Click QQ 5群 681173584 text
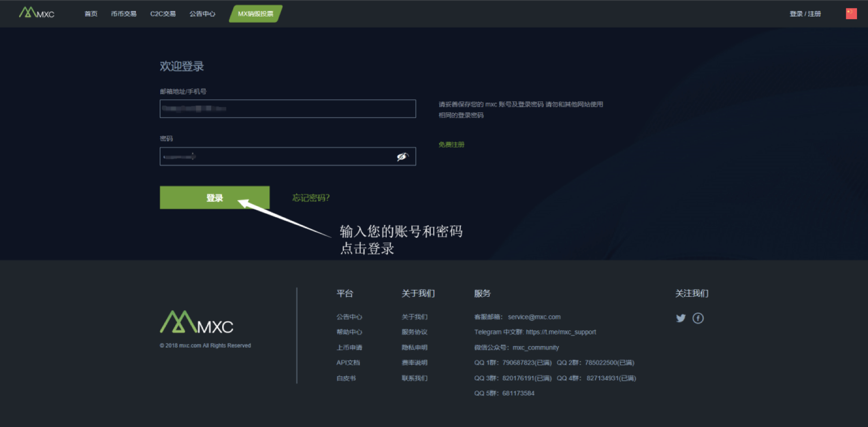868x427 pixels. click(504, 393)
